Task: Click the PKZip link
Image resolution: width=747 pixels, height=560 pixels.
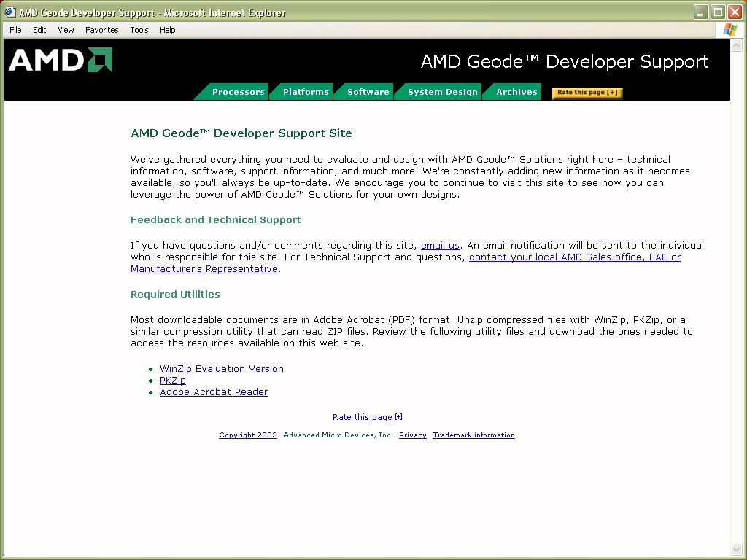Action: click(172, 381)
